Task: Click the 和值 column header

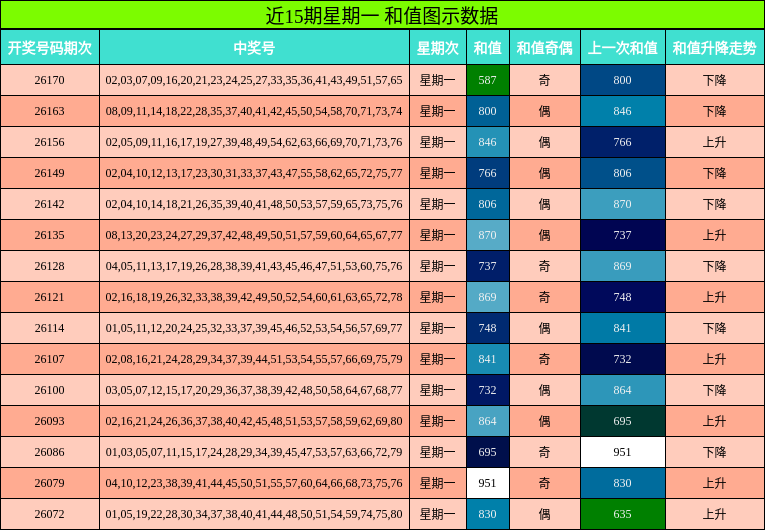Action: tap(488, 47)
